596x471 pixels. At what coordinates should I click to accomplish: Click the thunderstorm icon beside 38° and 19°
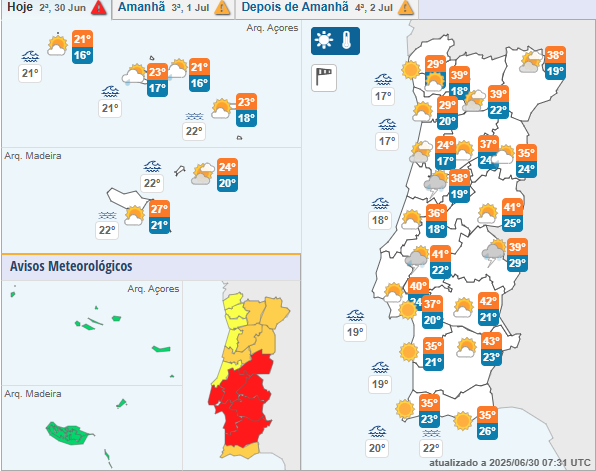click(x=435, y=184)
